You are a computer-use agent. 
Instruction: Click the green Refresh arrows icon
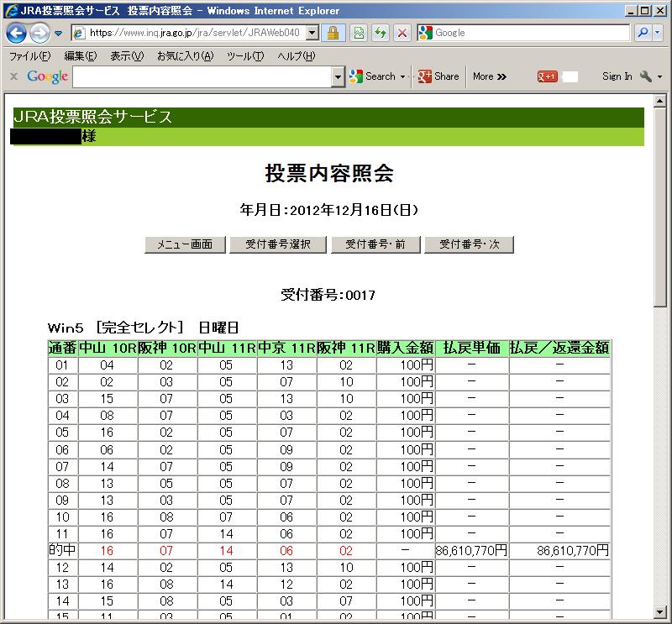pyautogui.click(x=381, y=33)
